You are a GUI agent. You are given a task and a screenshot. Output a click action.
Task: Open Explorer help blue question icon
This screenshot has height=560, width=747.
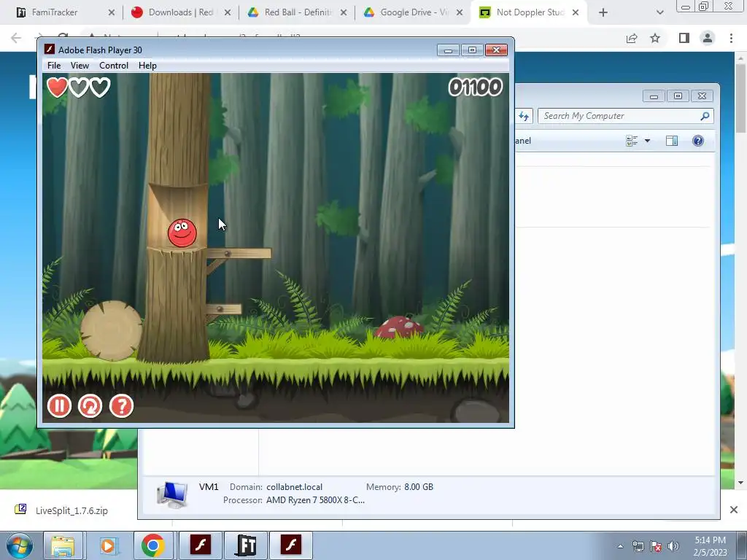click(x=698, y=141)
